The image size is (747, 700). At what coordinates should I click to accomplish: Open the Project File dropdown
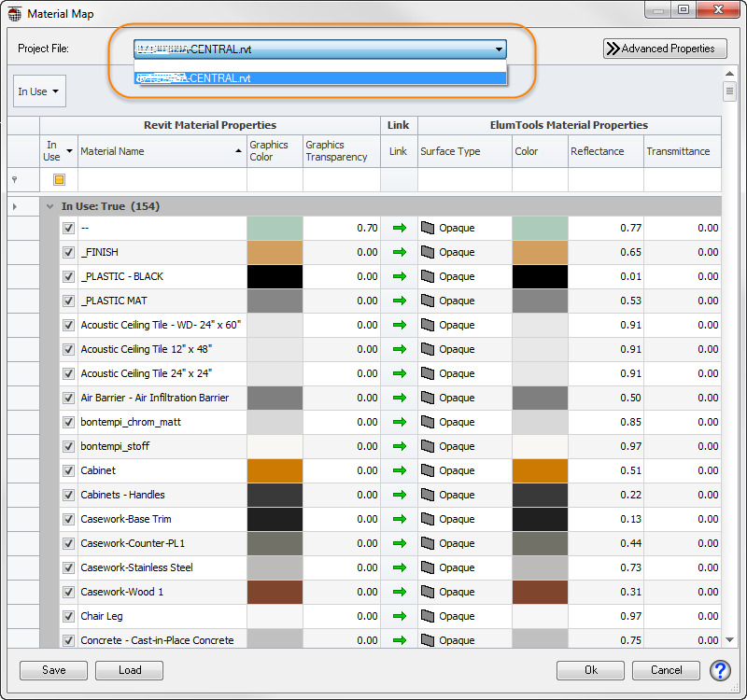500,49
